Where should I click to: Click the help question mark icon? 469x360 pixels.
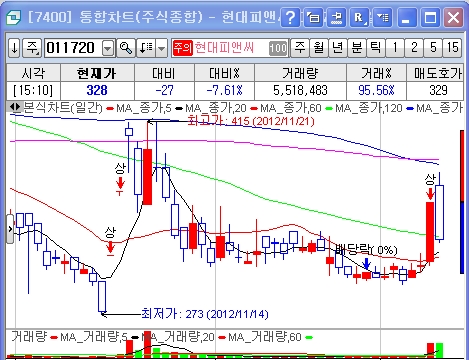point(290,17)
